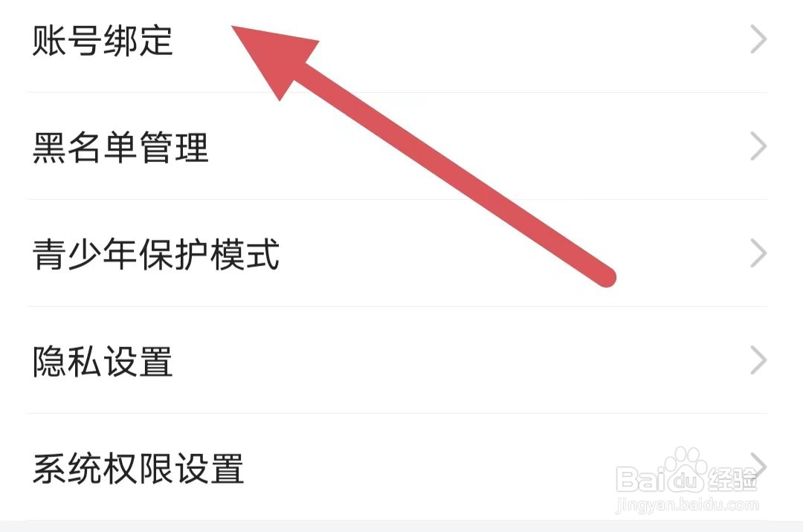Click the chevron beside 黑名单管理

(758, 146)
